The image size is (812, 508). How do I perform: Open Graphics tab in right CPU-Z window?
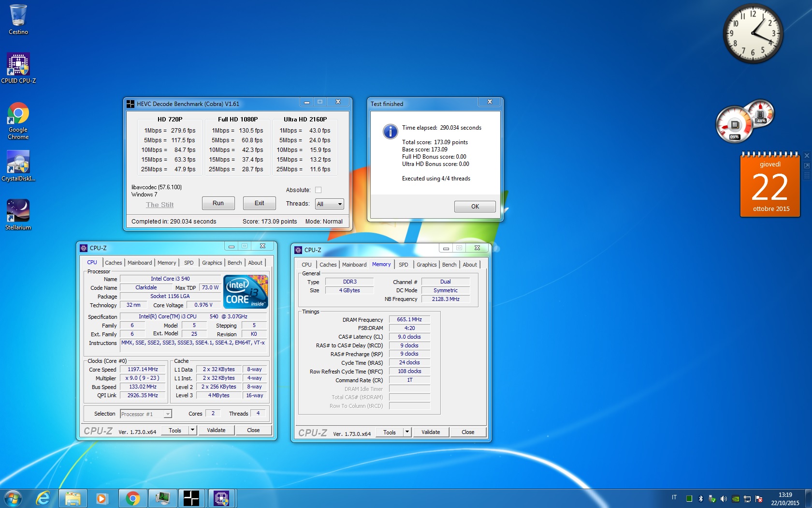pos(427,265)
